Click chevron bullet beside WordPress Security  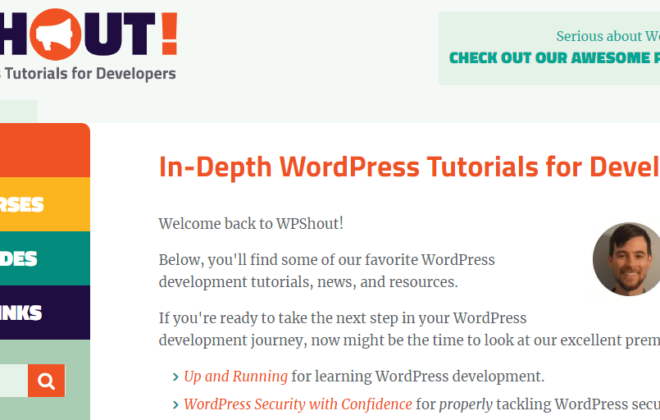point(176,405)
